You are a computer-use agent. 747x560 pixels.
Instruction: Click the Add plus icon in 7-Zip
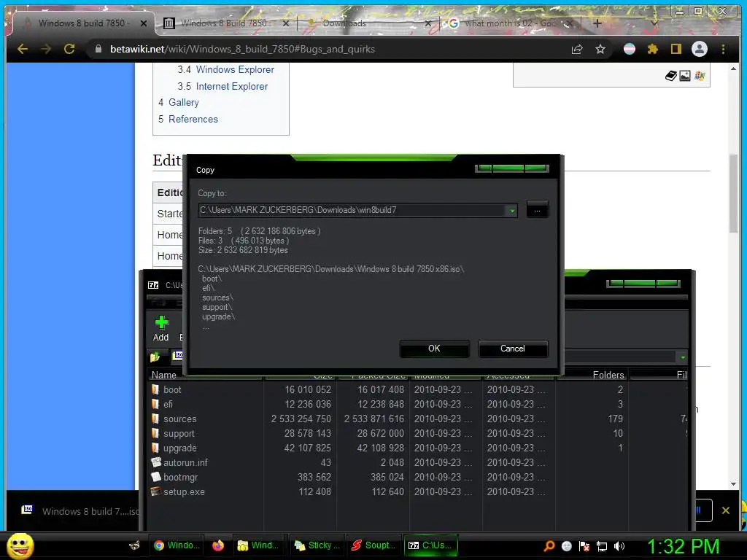161,323
